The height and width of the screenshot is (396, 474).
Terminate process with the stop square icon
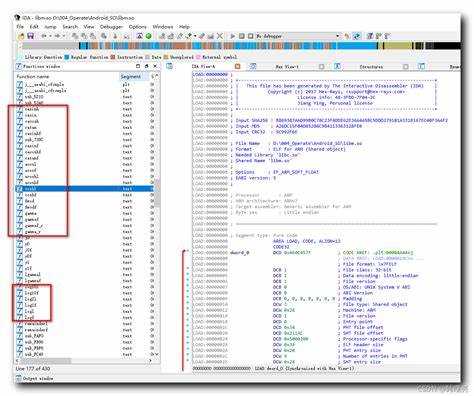point(250,36)
